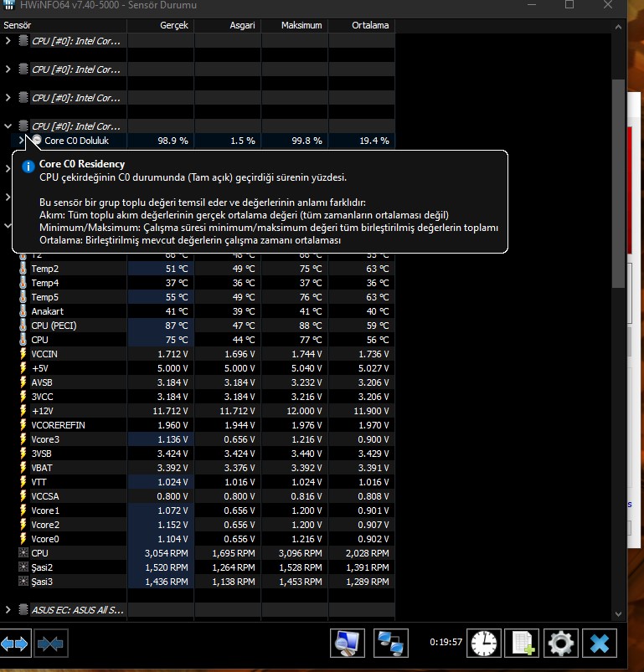
Task: Click the chip icon beside ASUS EC group
Action: click(x=23, y=609)
